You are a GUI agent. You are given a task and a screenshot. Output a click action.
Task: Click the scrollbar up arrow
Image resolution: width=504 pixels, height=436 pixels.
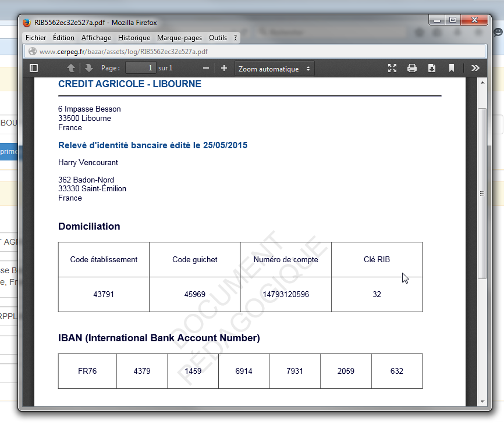pos(482,83)
